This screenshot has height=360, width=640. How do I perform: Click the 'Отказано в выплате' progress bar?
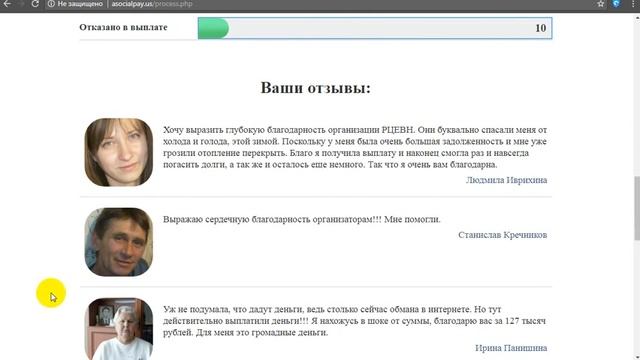point(375,28)
